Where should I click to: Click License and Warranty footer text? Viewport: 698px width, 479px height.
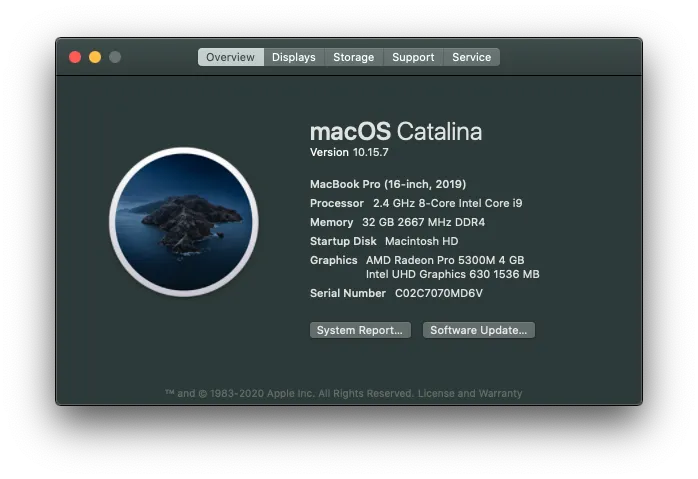[469, 393]
